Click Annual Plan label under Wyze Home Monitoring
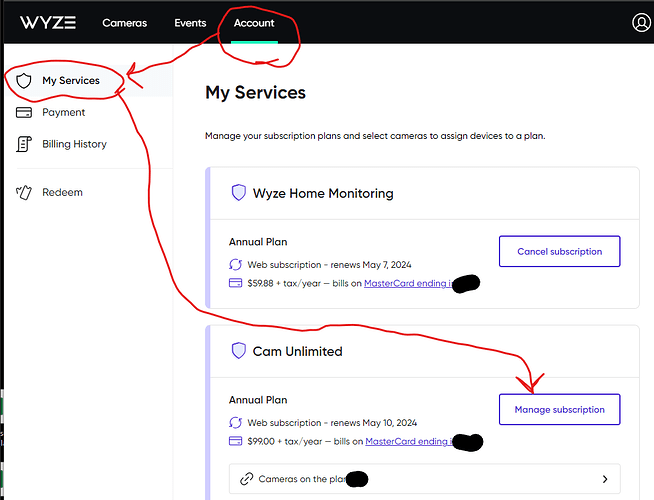654x500 pixels. coord(258,242)
